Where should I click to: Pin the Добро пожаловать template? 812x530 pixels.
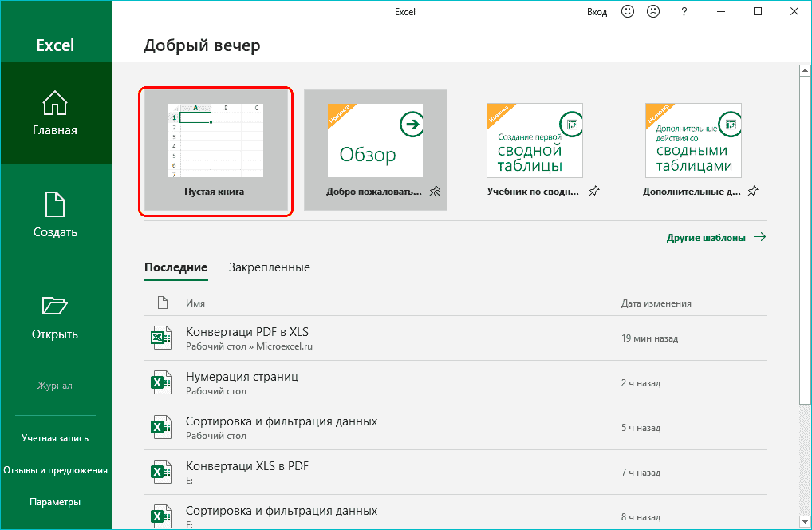click(x=436, y=192)
